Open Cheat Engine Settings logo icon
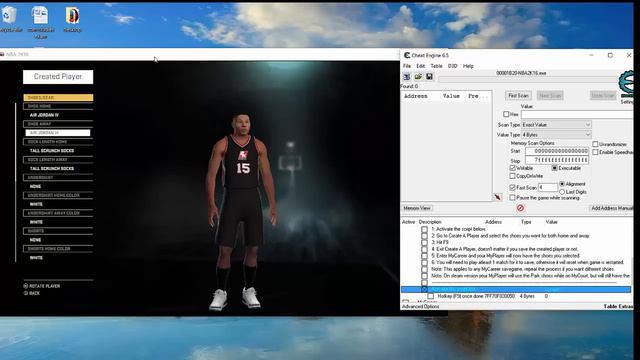The image size is (640, 360). point(627,84)
